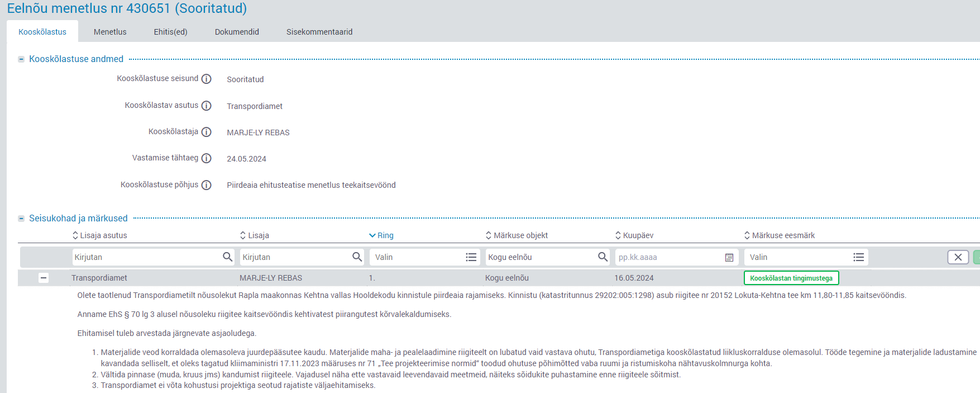Click search magnifier in Lisaja asutus filter
Screen dimensions: 980x393
[227, 257]
